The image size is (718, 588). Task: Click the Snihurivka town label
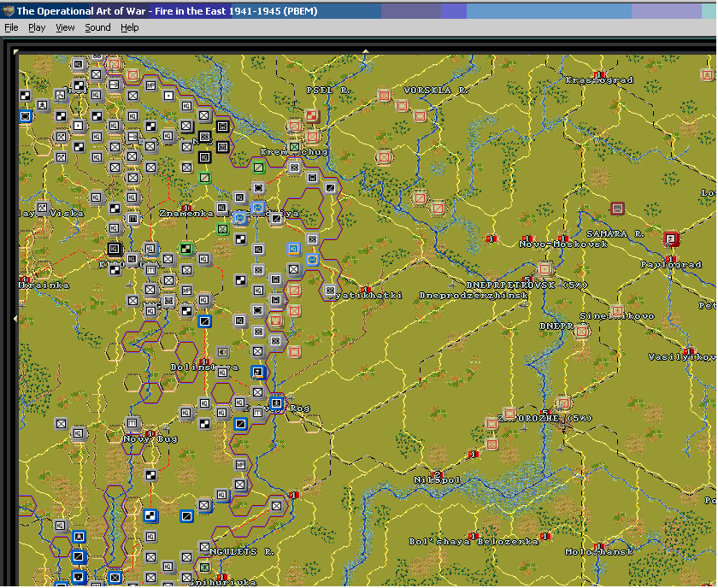coord(222,583)
